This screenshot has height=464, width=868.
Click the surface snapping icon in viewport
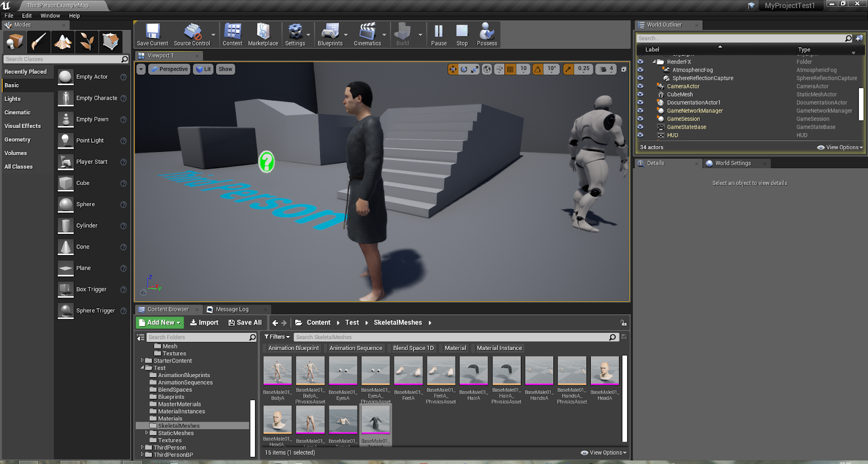click(499, 69)
